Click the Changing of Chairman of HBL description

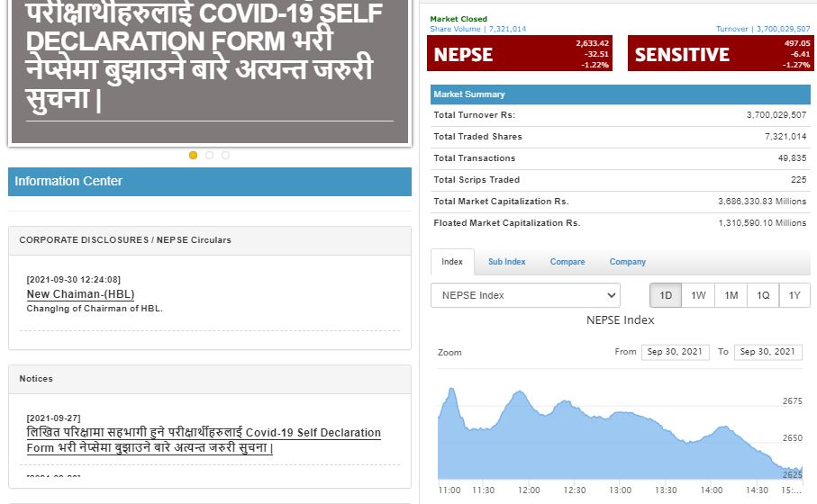(95, 308)
